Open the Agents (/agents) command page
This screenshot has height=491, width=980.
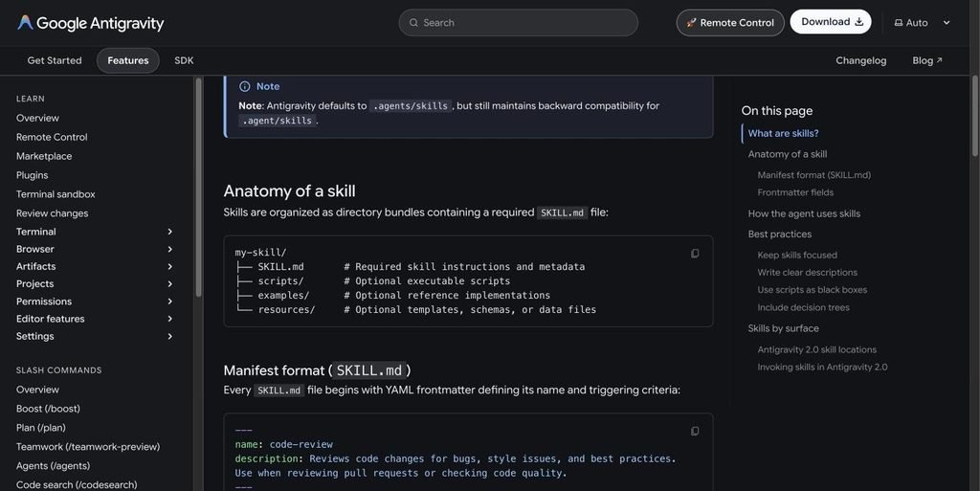pos(54,466)
